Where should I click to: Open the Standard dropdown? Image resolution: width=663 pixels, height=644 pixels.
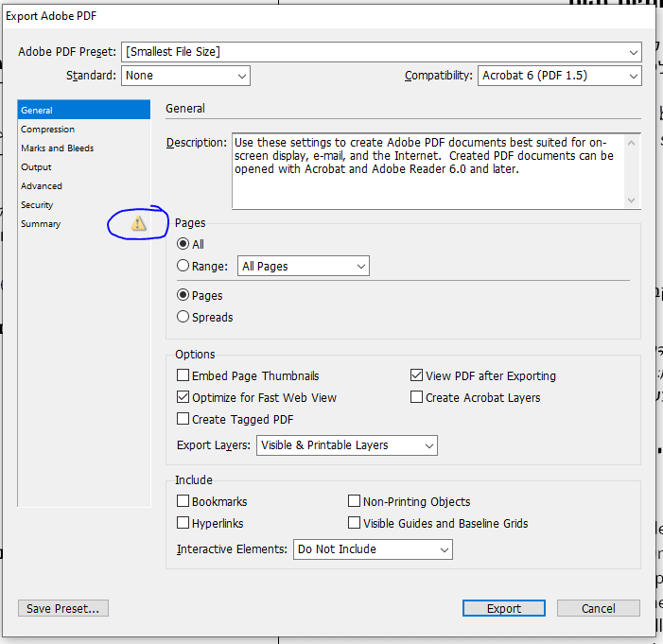click(185, 76)
